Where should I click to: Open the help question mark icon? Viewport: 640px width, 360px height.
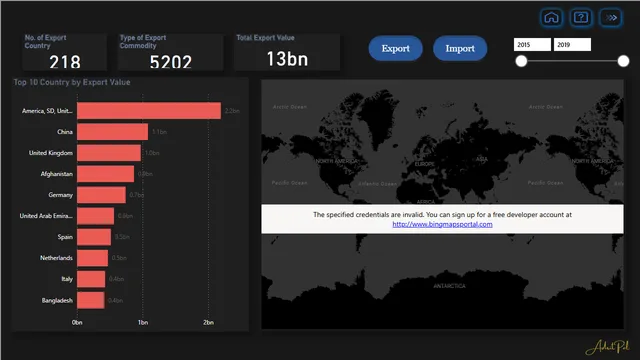coord(581,18)
